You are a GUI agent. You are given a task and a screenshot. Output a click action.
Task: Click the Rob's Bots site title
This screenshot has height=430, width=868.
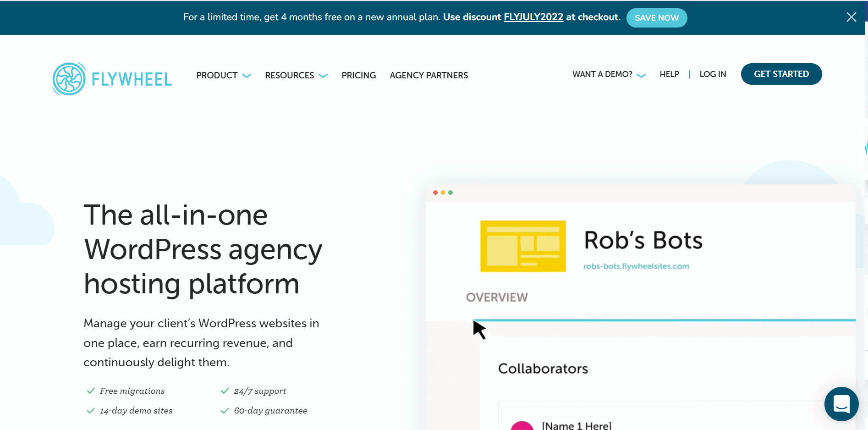coord(643,240)
